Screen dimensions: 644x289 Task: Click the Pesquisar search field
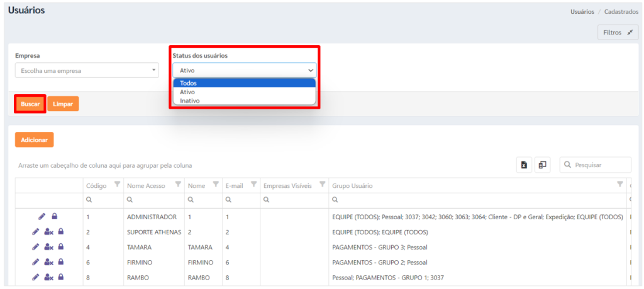pos(596,165)
